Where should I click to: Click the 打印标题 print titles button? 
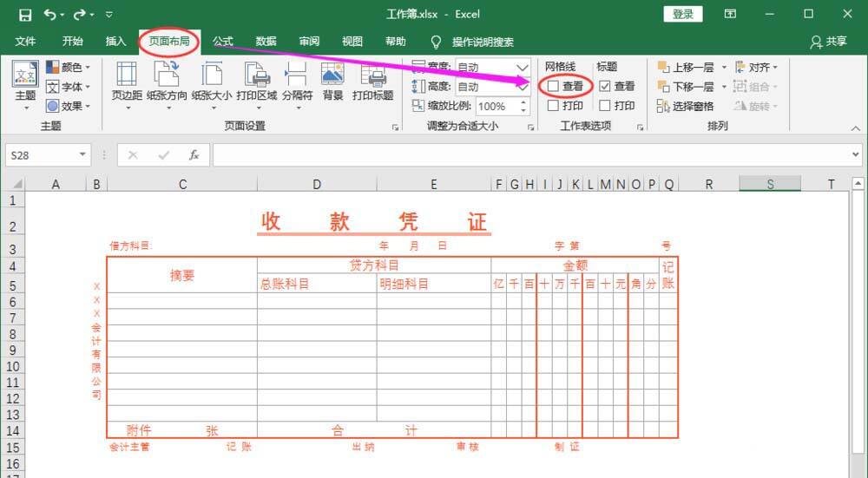[373, 82]
